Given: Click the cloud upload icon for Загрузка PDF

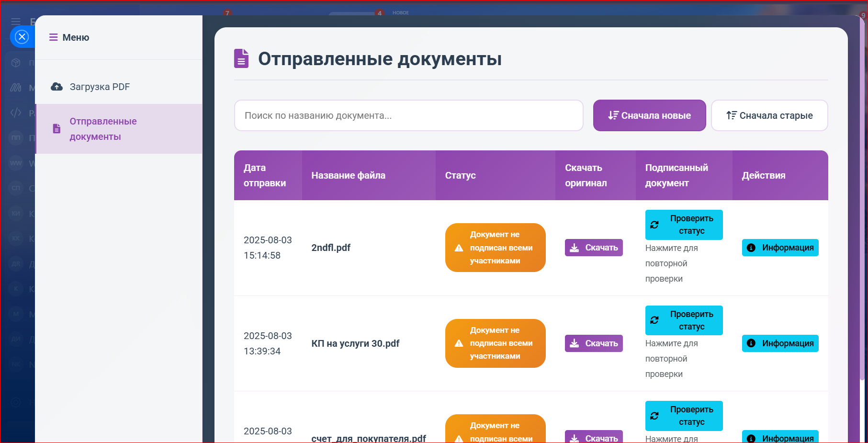Looking at the screenshot, I should (56, 87).
